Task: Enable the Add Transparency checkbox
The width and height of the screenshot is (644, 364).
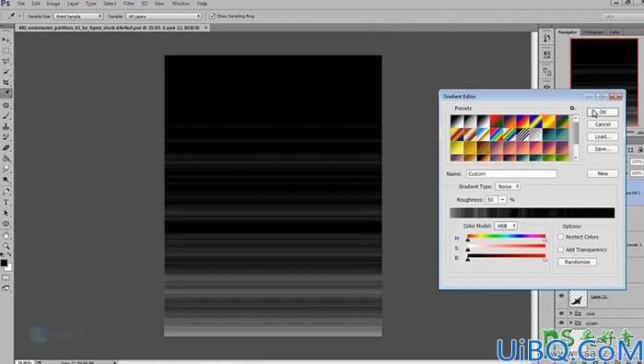Action: pos(561,250)
